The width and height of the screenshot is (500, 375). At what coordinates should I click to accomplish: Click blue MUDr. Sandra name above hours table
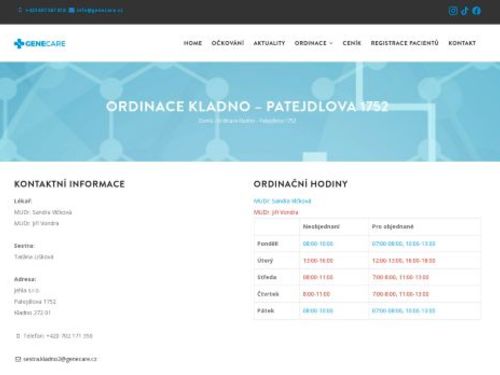[x=282, y=201]
